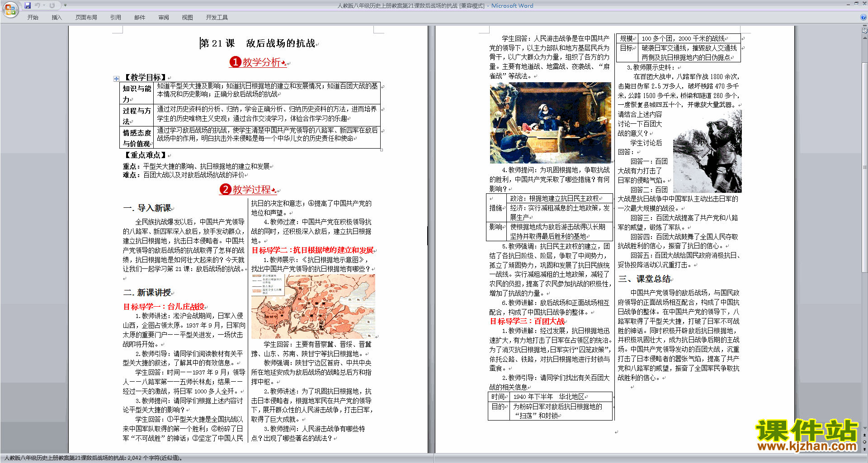Switch to 视图 ribbon tab
868x463 pixels.
click(188, 18)
